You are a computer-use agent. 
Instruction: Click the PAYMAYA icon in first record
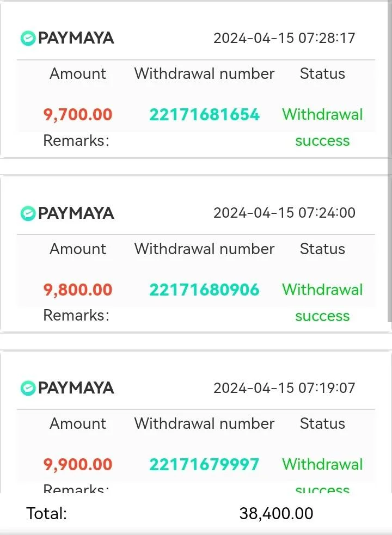click(x=28, y=38)
